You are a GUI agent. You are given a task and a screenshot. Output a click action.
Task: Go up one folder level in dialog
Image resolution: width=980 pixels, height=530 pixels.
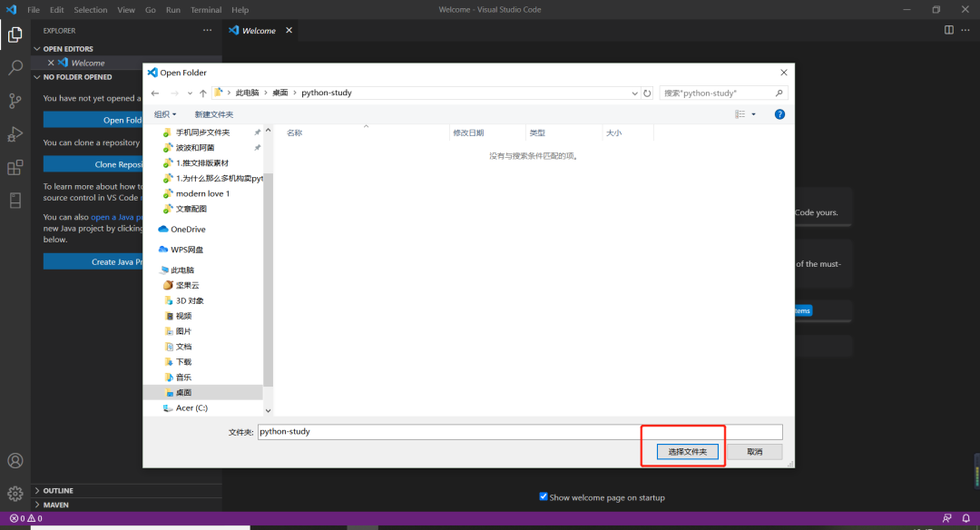pos(203,93)
